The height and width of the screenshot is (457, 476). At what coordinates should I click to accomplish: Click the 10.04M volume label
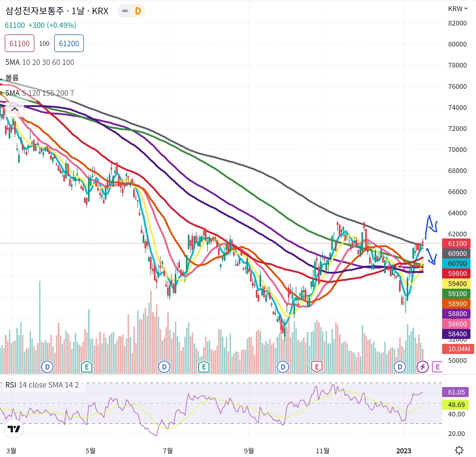tap(458, 349)
